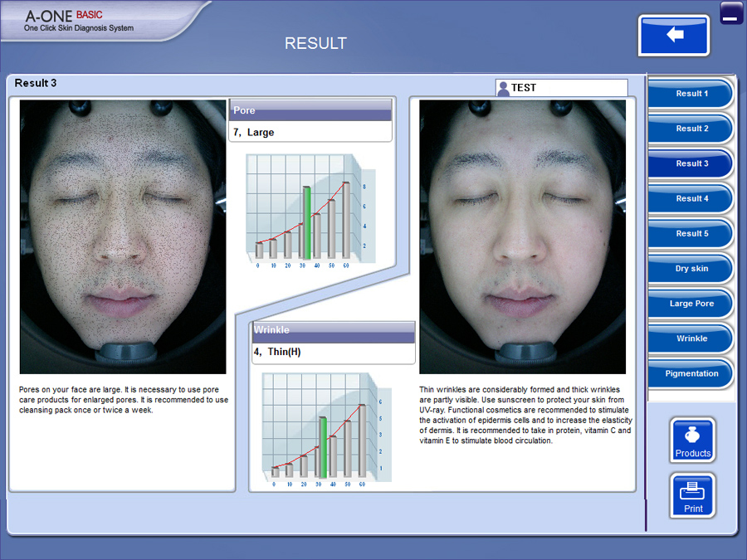
Task: Open the Result 4 tab
Action: [x=691, y=199]
